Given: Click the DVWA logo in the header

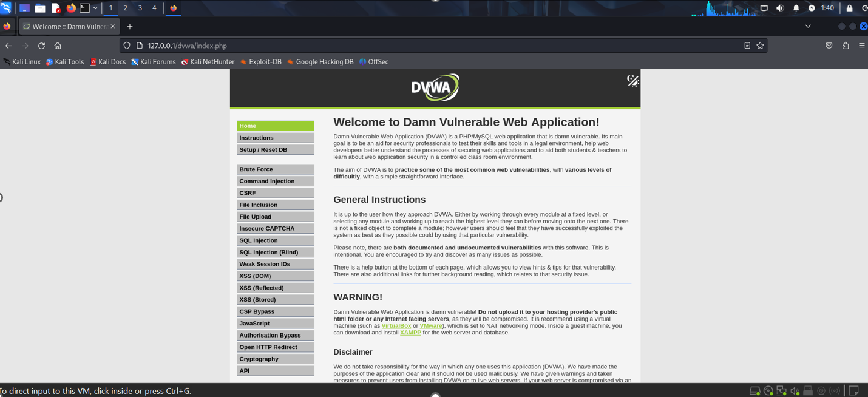Looking at the screenshot, I should (435, 88).
